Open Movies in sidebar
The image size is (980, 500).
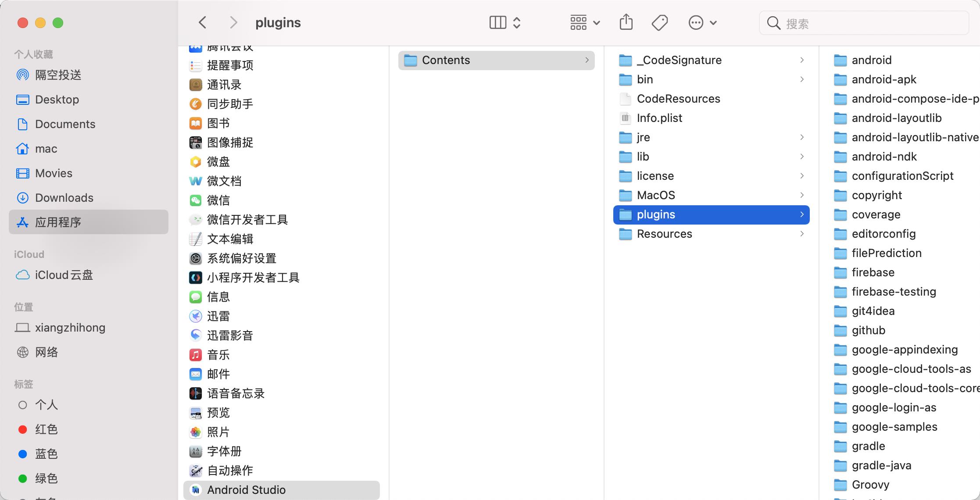(88, 173)
